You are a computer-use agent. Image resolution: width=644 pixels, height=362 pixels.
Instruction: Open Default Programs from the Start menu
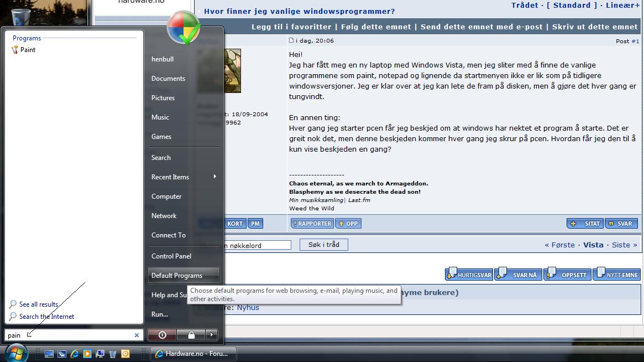tap(184, 276)
